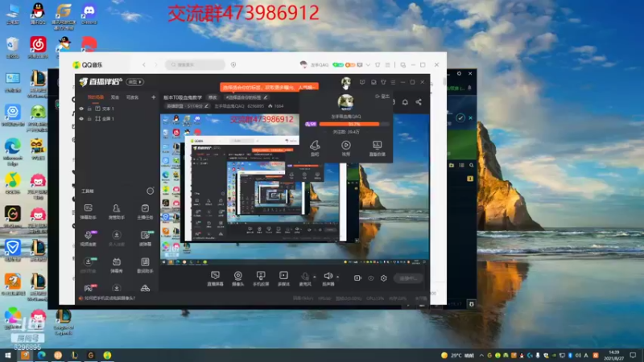Screen dimensions: 644x362
Task: Click the QQ音乐 logo
Action: point(88,65)
